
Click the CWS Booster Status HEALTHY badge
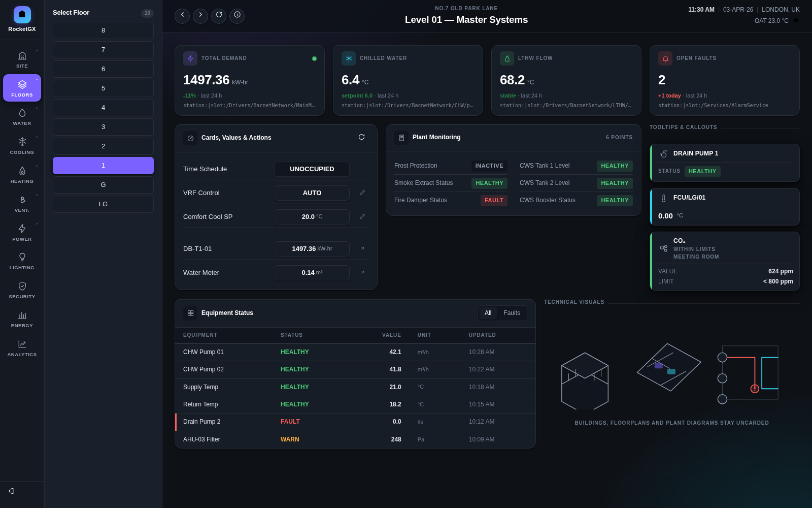(615, 201)
